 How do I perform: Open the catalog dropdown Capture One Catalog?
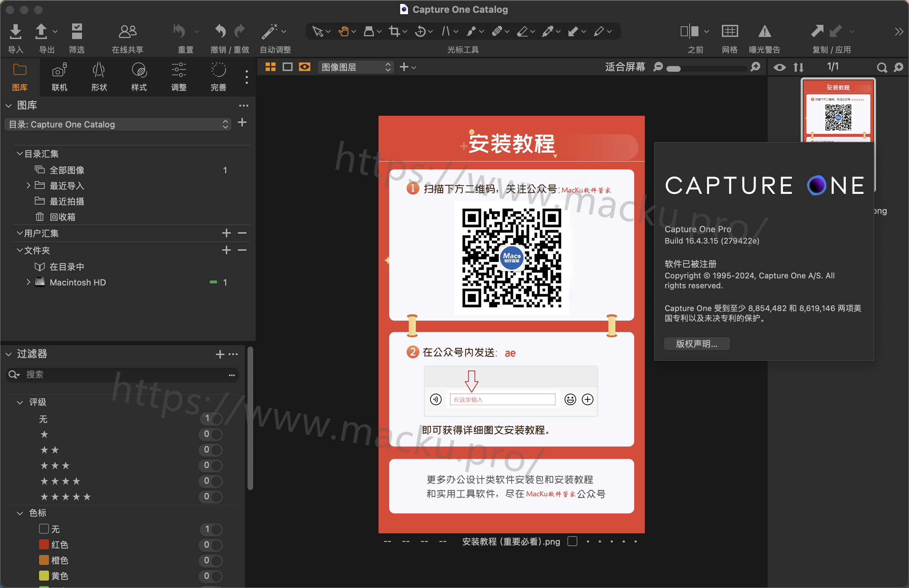pyautogui.click(x=118, y=125)
